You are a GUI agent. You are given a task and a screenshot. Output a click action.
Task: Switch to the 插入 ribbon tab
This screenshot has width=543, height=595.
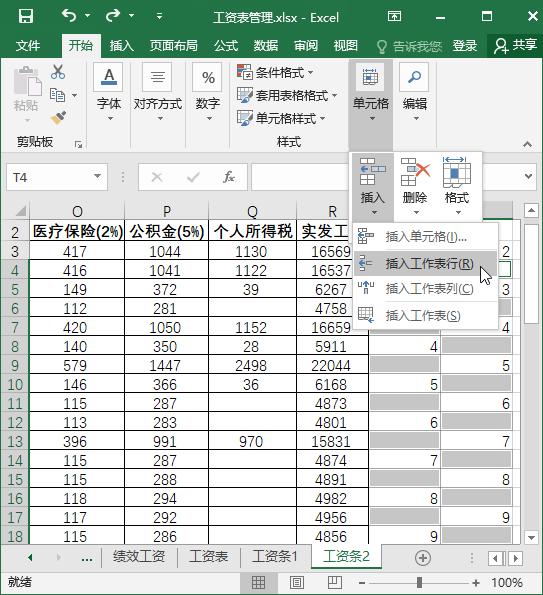(x=121, y=46)
